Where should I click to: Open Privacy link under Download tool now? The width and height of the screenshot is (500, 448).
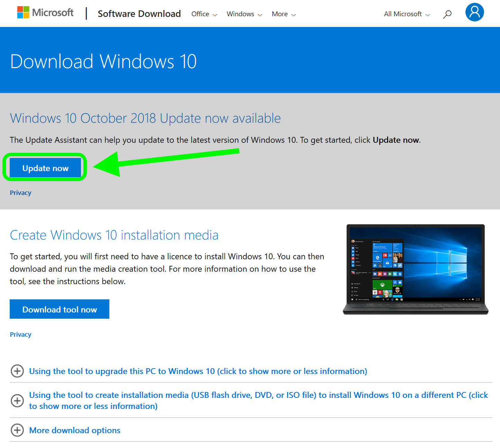point(20,335)
